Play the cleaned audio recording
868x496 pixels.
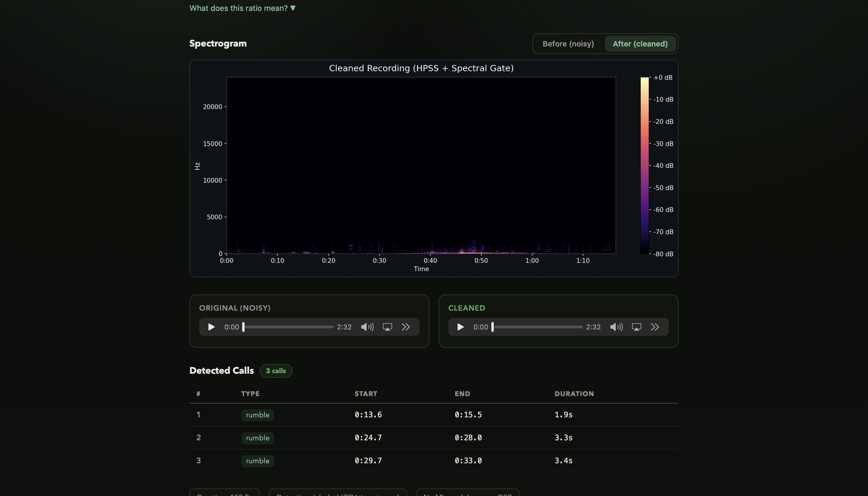click(460, 327)
